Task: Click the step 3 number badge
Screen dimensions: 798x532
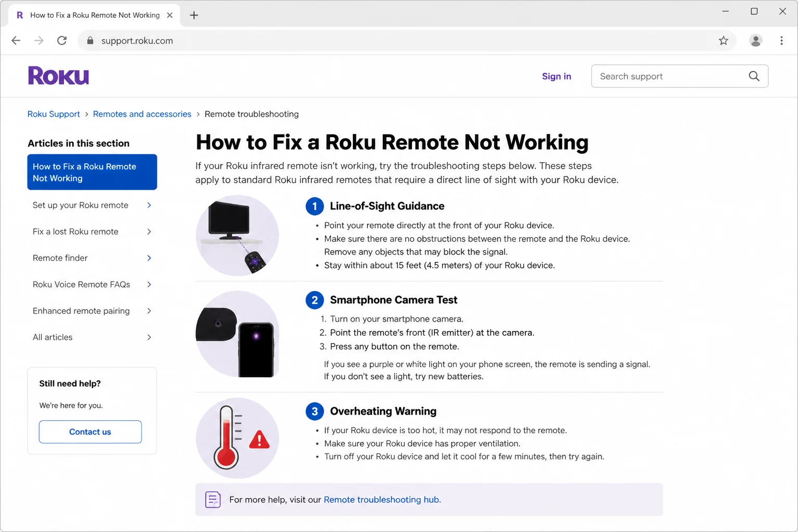Action: 314,411
